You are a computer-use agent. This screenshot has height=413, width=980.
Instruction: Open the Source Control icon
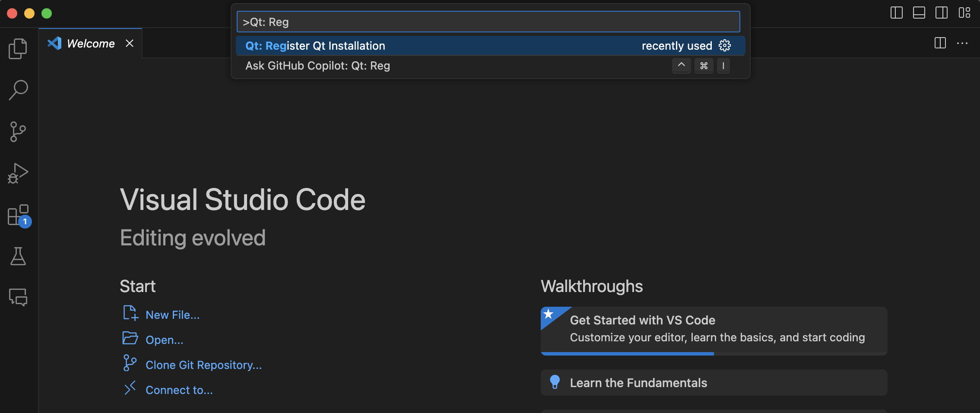click(x=18, y=131)
